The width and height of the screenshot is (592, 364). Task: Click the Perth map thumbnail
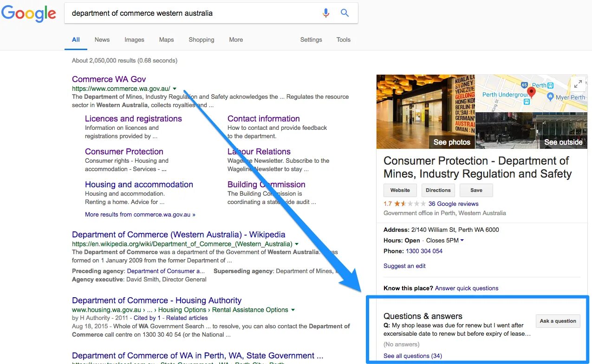(x=532, y=93)
